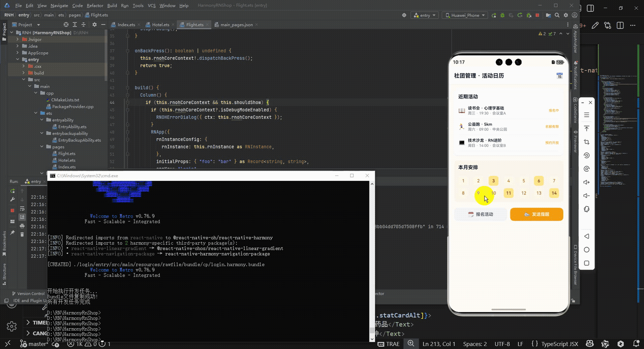This screenshot has width=644, height=349.
Task: Collapse the entryability folder
Action: pyautogui.click(x=42, y=120)
